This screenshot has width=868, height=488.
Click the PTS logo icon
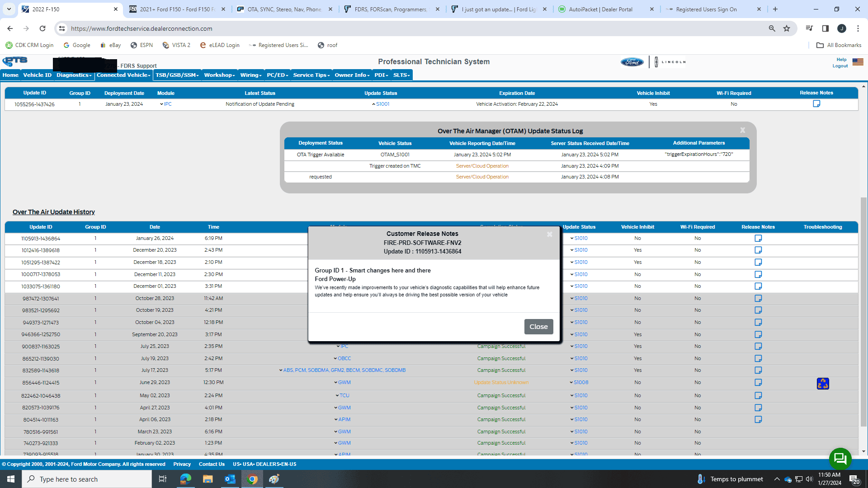[x=15, y=61]
